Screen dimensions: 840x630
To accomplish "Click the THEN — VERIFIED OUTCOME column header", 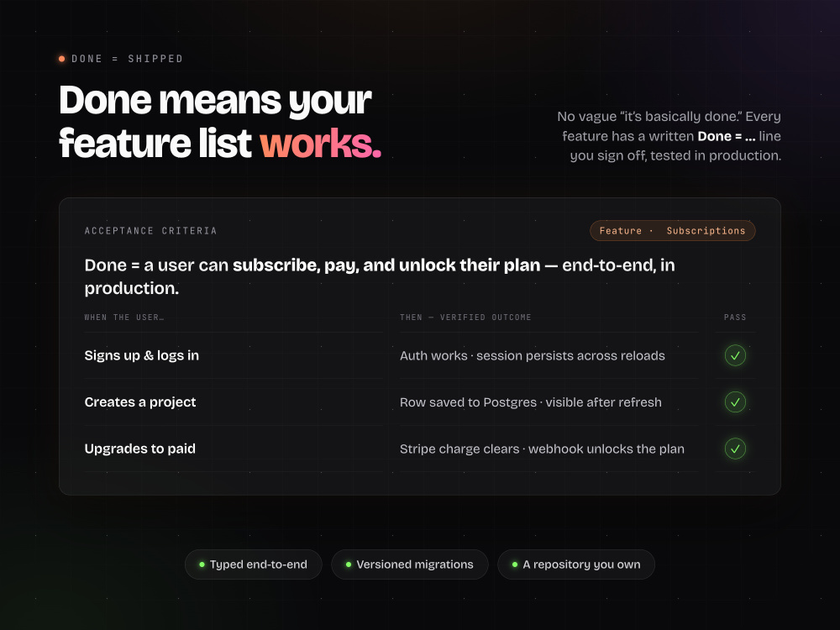I will [x=465, y=318].
